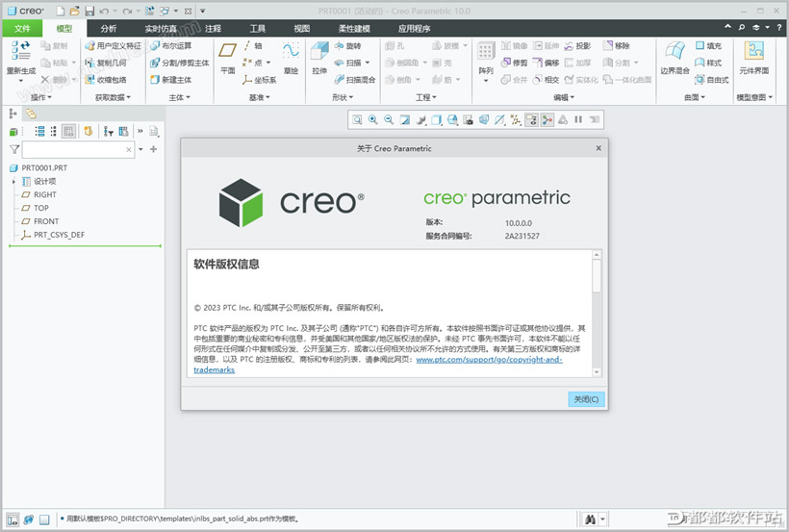The width and height of the screenshot is (789, 532).
Task: Select the 相交 (Intersect) tool
Action: tap(546, 80)
